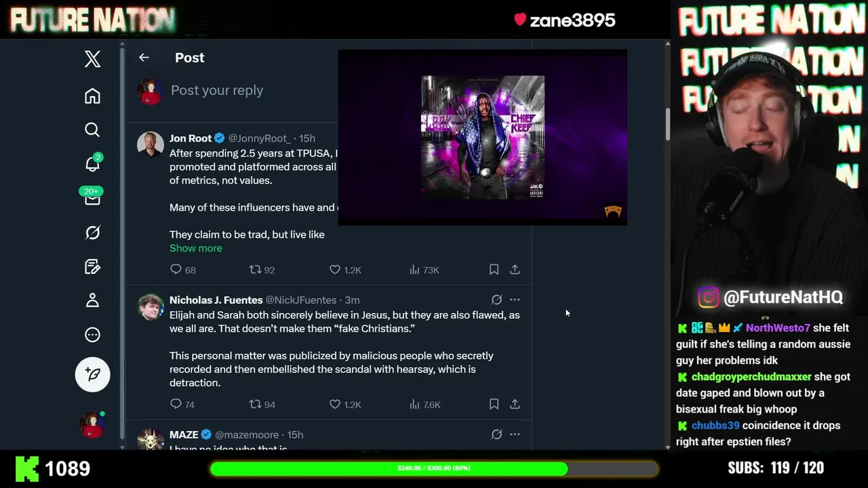The image size is (868, 488).
Task: Like Fuentes post (1.2K)
Action: (x=345, y=405)
